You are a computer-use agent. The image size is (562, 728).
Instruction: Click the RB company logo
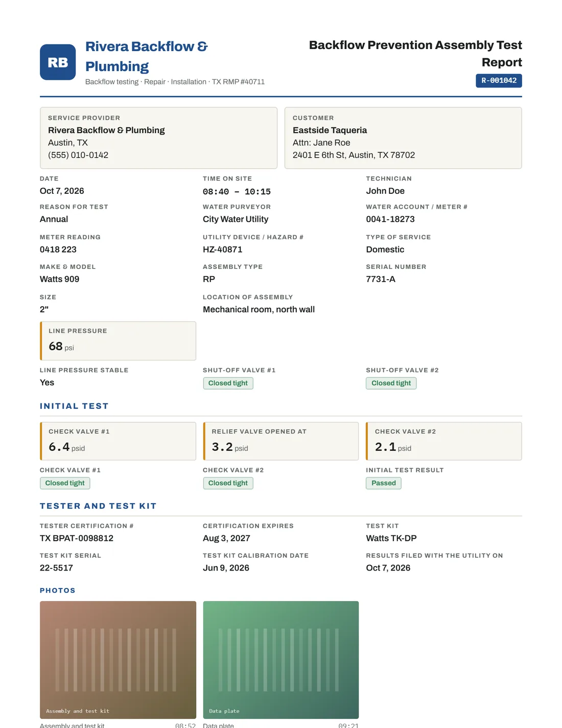pyautogui.click(x=58, y=62)
